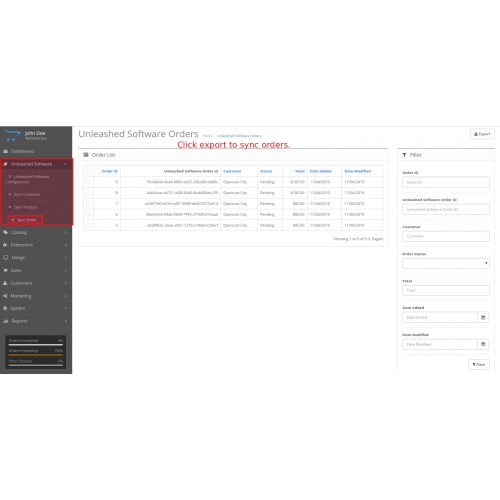Open the Date Modified calendar picker
This screenshot has height=500, width=500.
coord(483,344)
